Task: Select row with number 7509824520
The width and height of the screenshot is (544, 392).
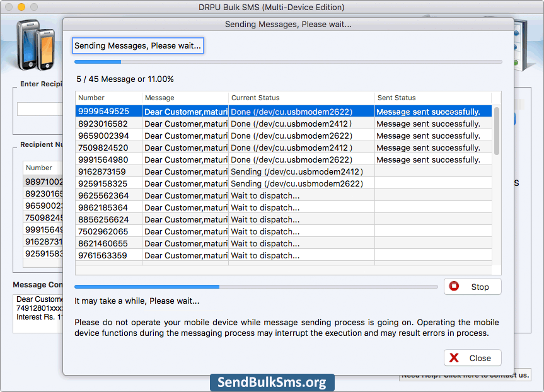Action: pos(284,147)
